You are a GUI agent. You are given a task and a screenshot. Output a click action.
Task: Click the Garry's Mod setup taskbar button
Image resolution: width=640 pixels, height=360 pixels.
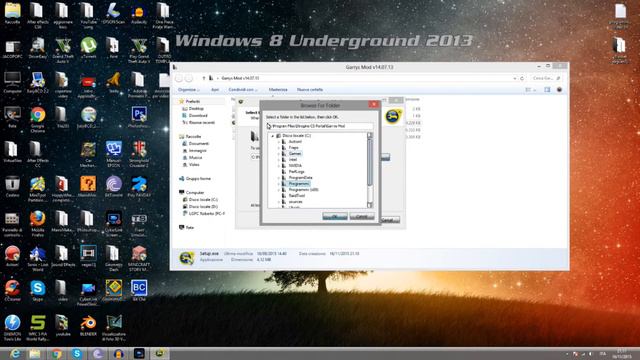(159, 353)
